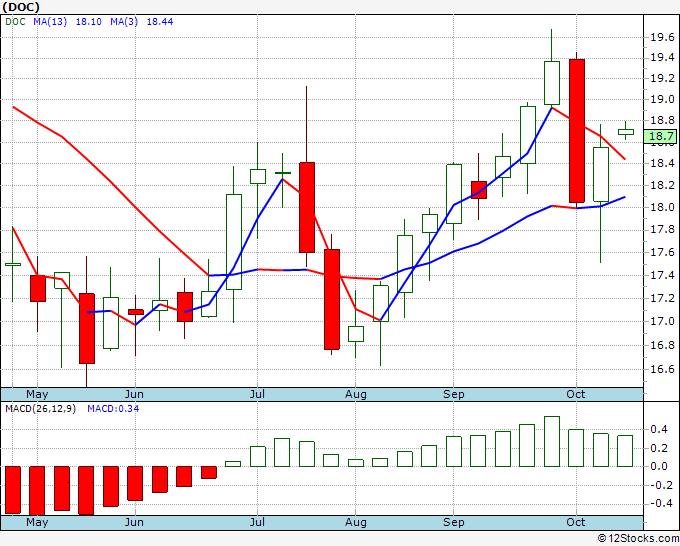
Task: Click the 18.4 price axis label
Action: click(662, 163)
